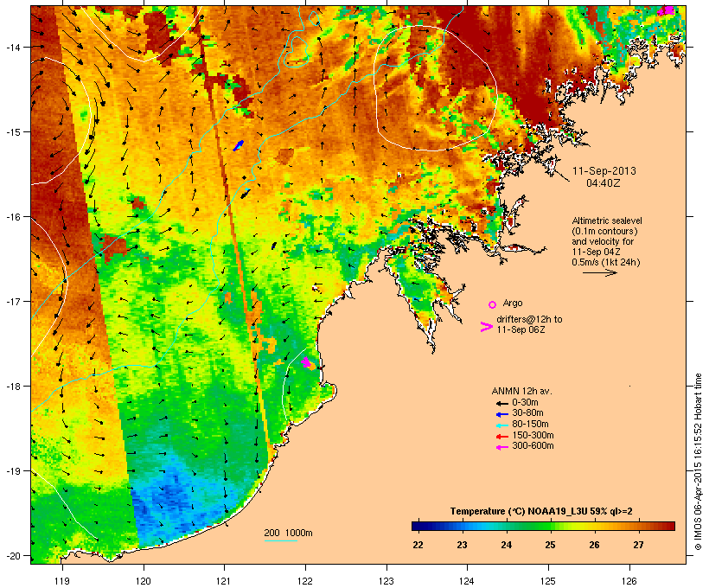Click the Argo legend label

513,303
